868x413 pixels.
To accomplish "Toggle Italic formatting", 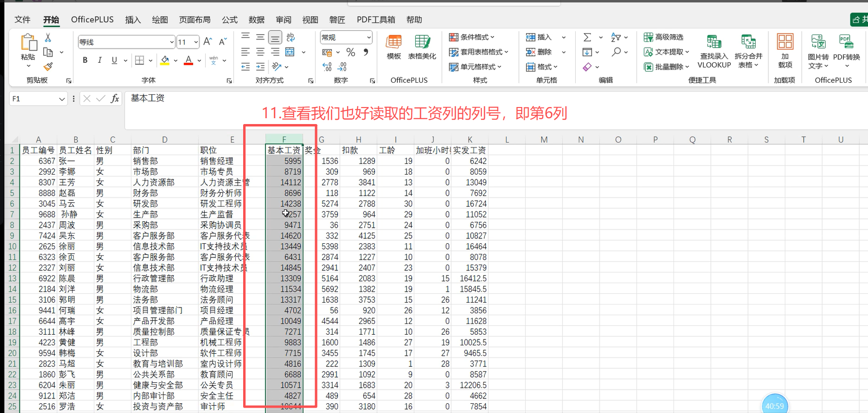I will point(100,60).
